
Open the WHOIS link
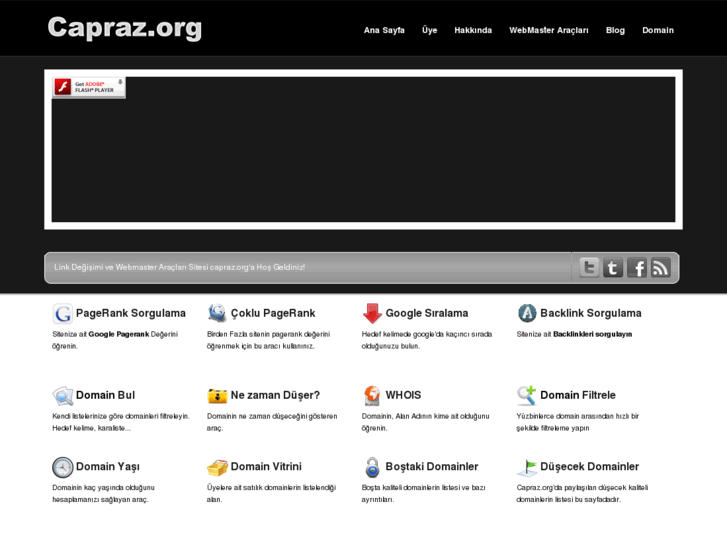coord(403,395)
